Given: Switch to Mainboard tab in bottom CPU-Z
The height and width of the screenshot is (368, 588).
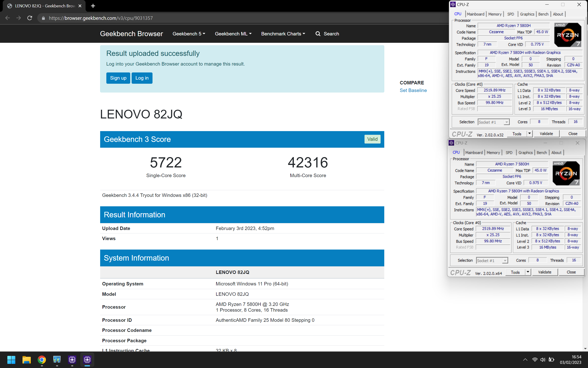Looking at the screenshot, I should coord(474,152).
